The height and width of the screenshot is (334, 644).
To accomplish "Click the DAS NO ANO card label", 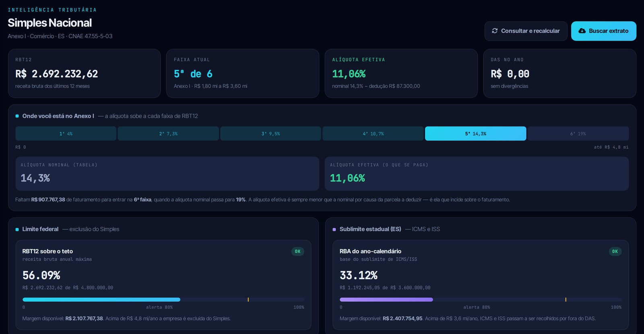I will (507, 59).
